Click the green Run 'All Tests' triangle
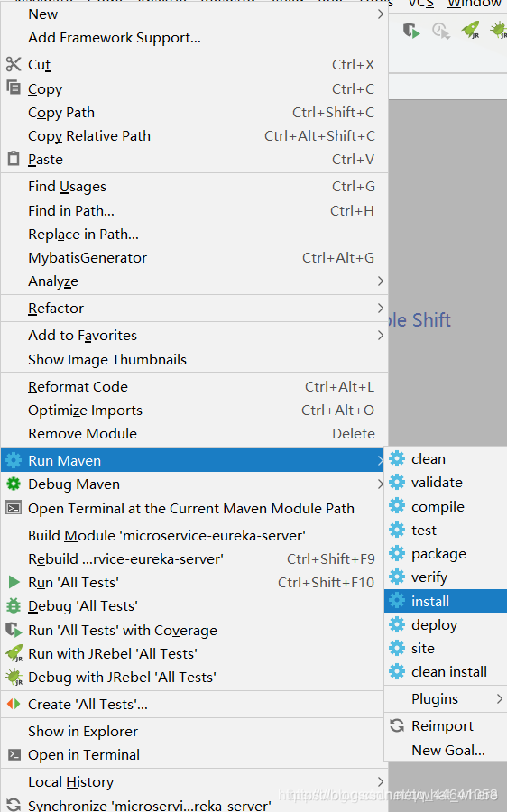The height and width of the screenshot is (812, 507). (x=14, y=582)
